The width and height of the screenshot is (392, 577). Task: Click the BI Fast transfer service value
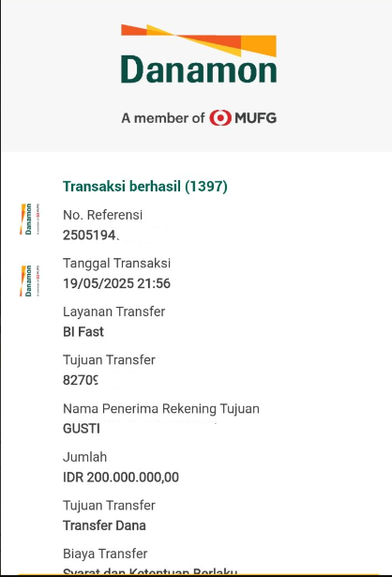coord(83,332)
